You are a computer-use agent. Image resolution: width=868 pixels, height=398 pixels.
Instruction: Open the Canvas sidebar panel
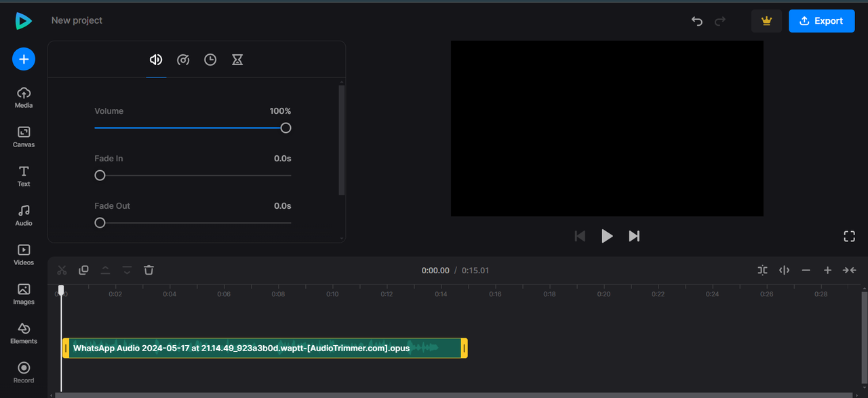(x=24, y=137)
